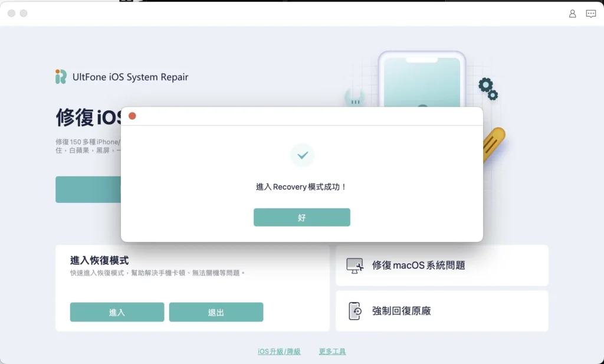Open the feedback message icon
This screenshot has width=604, height=364.
590,14
